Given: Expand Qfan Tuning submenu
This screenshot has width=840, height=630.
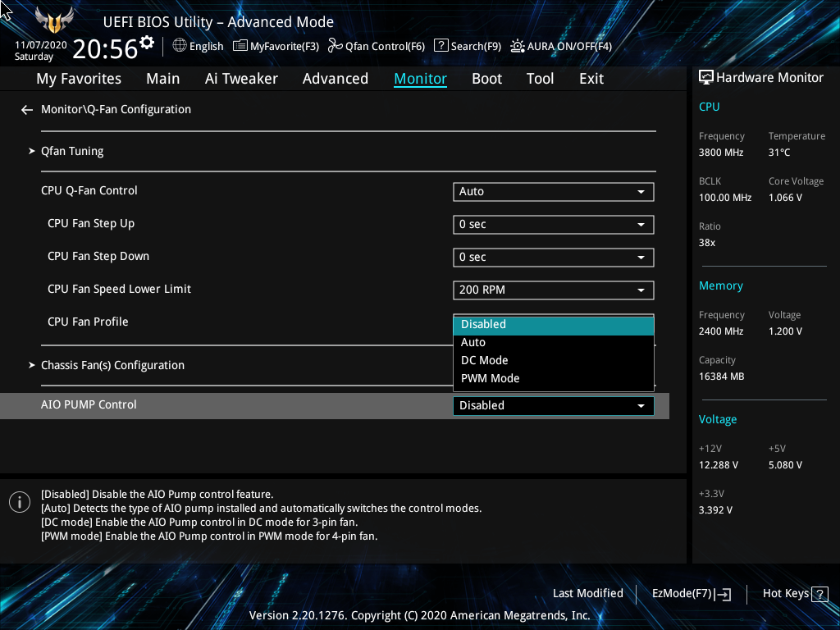Looking at the screenshot, I should pyautogui.click(x=72, y=151).
